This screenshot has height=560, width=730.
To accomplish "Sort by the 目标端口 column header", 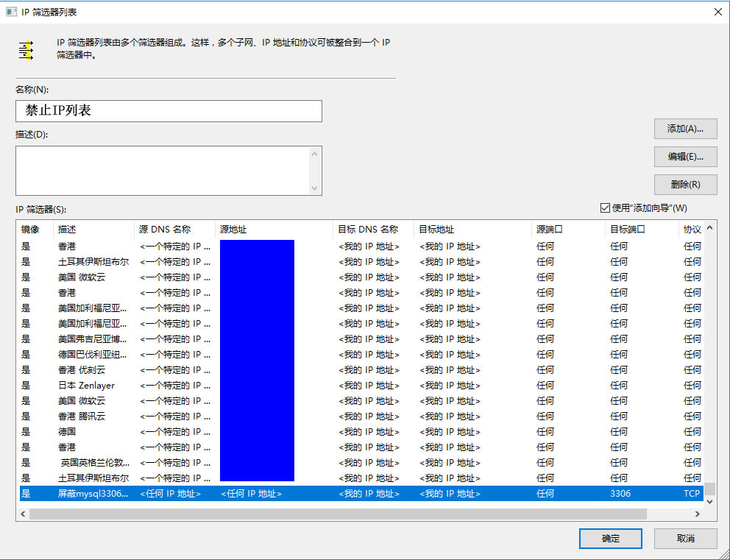I will tap(641, 230).
